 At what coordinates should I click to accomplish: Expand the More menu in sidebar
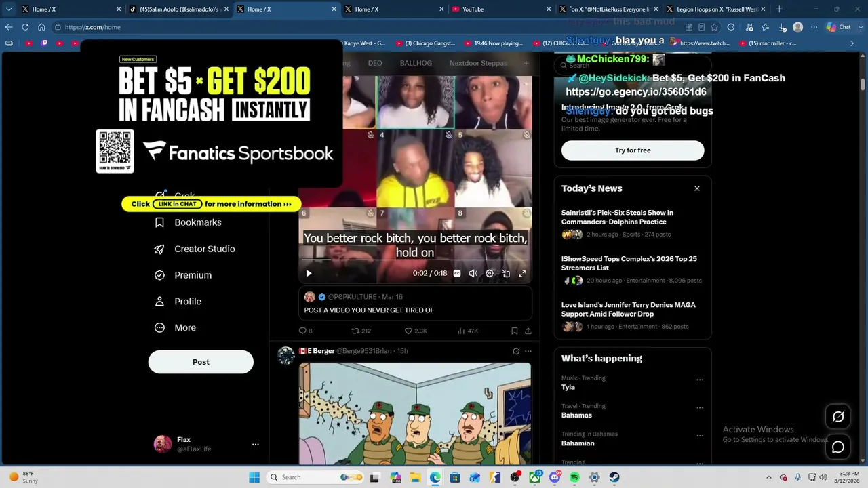(175, 327)
